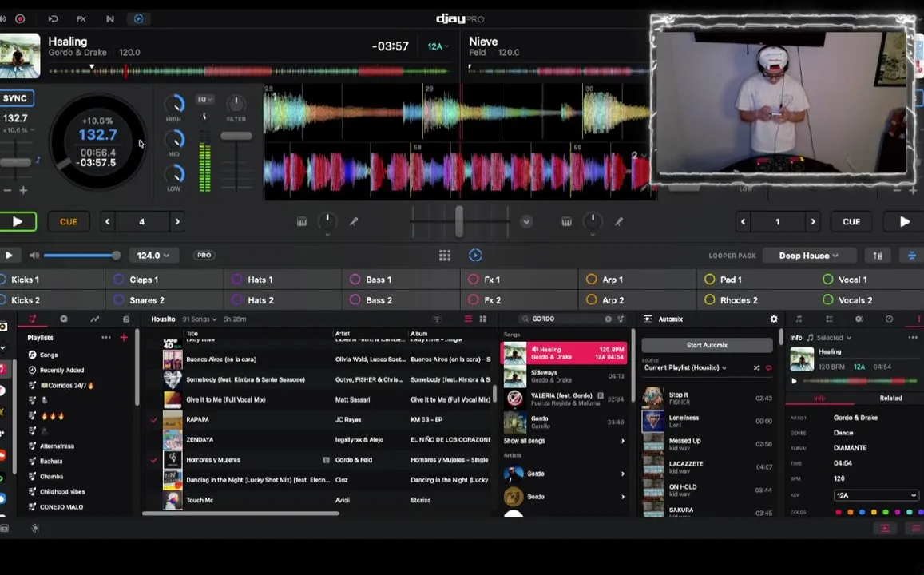Click the brightness icon in bottom bar
This screenshot has width=924, height=575.
coord(35,529)
